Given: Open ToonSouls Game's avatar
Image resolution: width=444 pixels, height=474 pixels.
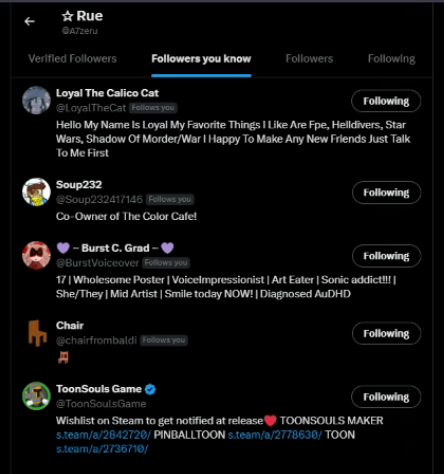Looking at the screenshot, I should point(36,396).
